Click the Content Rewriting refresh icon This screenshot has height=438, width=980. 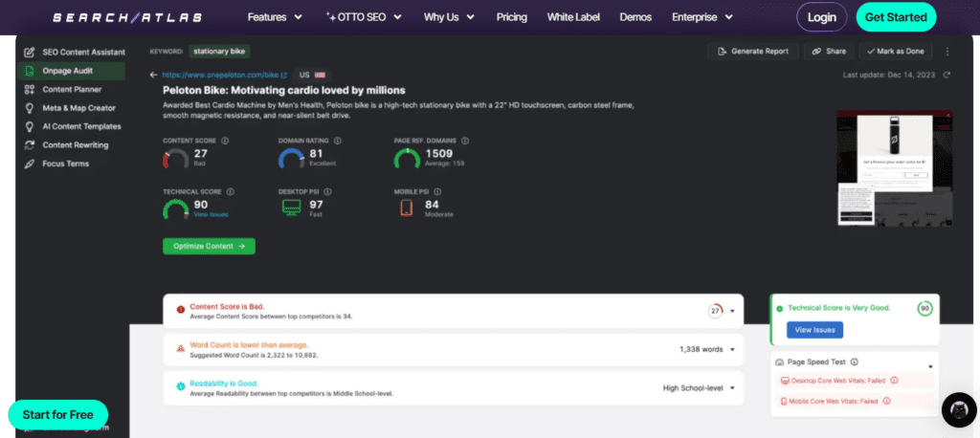[x=29, y=145]
